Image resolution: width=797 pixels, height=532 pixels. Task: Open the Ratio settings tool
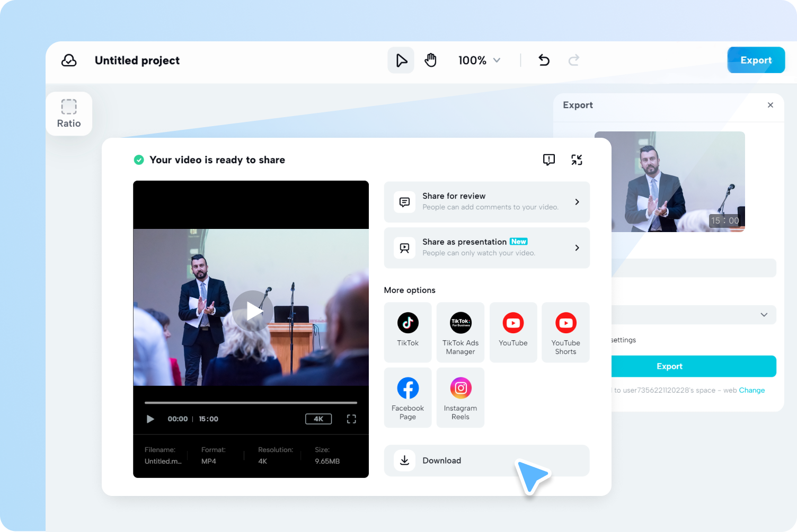coord(69,113)
